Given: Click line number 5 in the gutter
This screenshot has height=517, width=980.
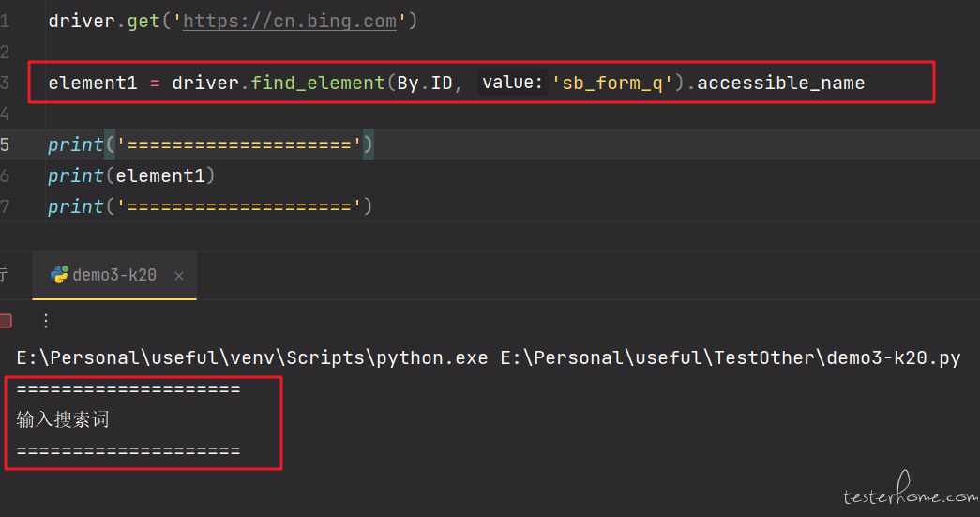Looking at the screenshot, I should click(5, 145).
